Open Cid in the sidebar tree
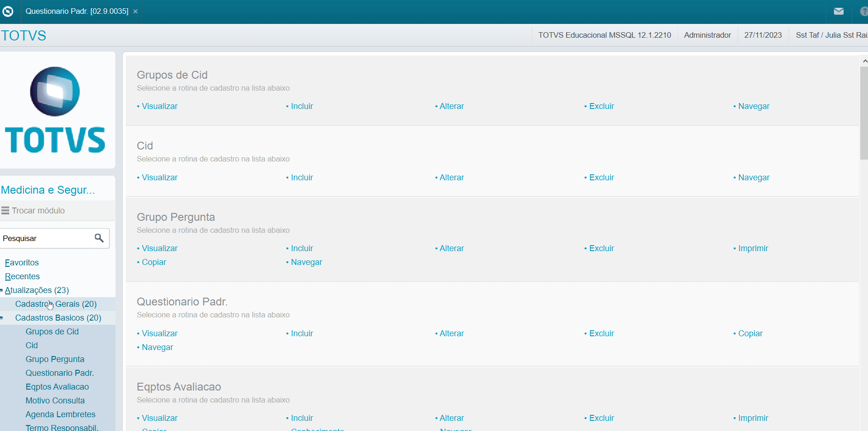868x431 pixels. (x=32, y=345)
